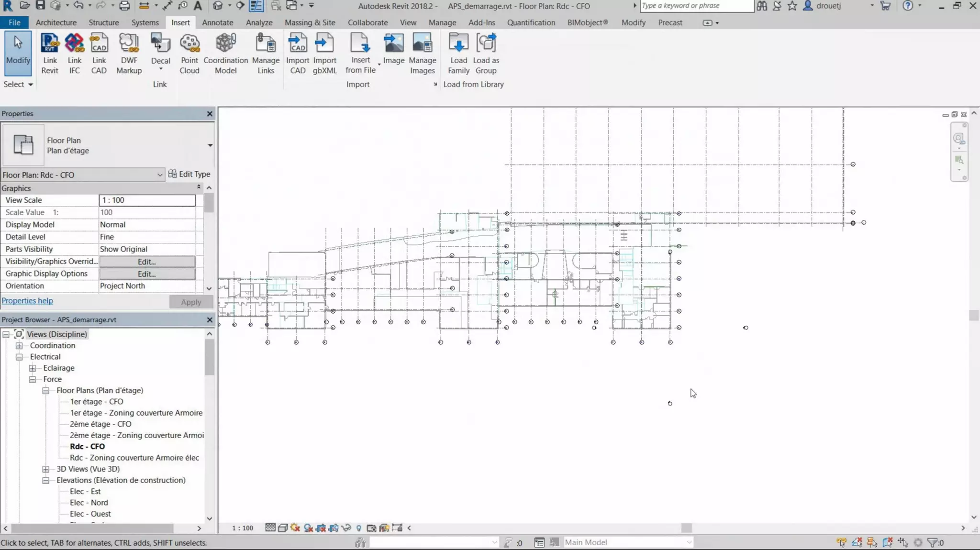Expand the Eclairage tree node
980x550 pixels.
tap(33, 368)
